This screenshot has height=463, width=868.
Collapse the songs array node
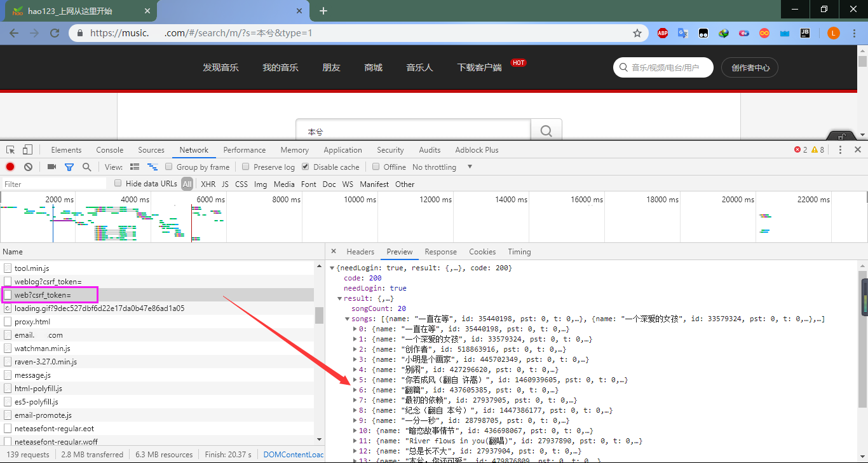tap(347, 319)
